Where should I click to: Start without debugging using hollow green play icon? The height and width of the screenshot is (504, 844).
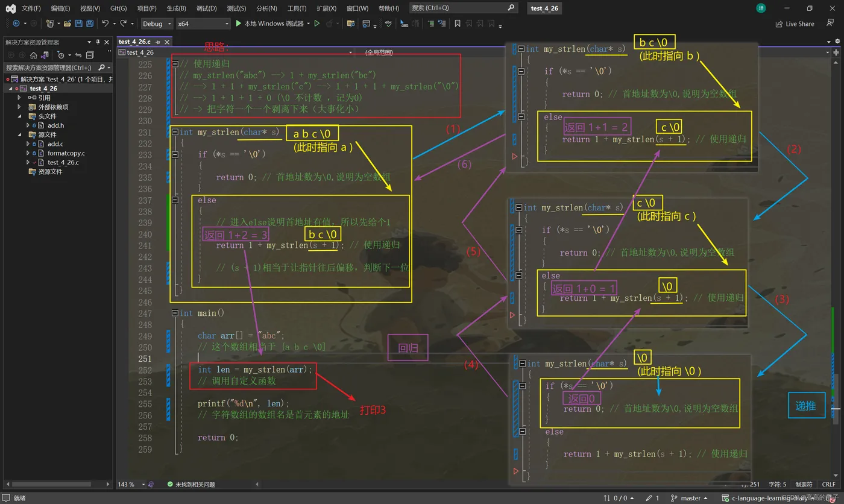tap(317, 24)
